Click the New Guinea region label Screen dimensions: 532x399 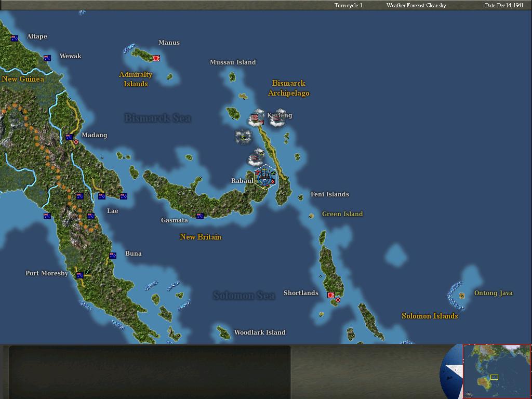click(x=23, y=79)
